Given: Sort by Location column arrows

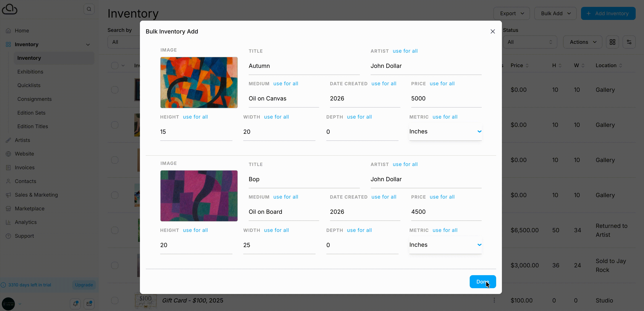Looking at the screenshot, I should [621, 66].
